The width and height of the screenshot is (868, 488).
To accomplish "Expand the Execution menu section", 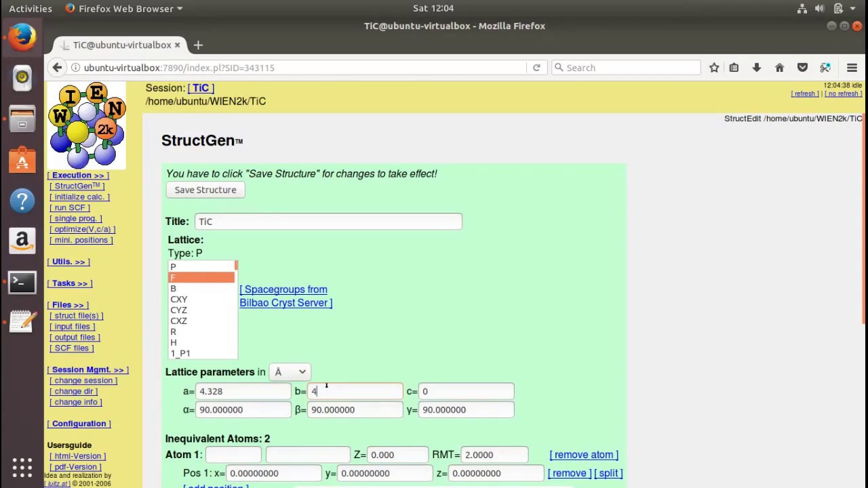I will pyautogui.click(x=78, y=176).
